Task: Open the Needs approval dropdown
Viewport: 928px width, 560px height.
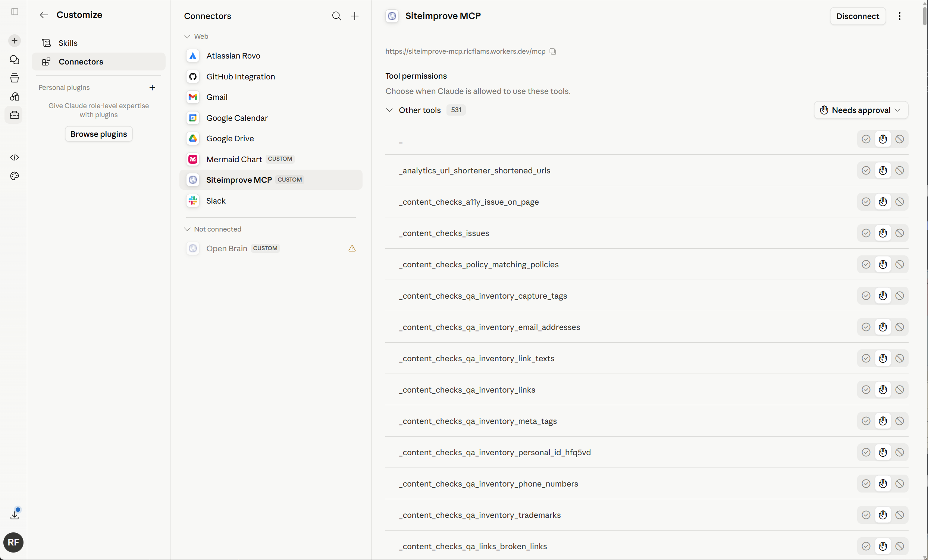Action: [x=861, y=110]
